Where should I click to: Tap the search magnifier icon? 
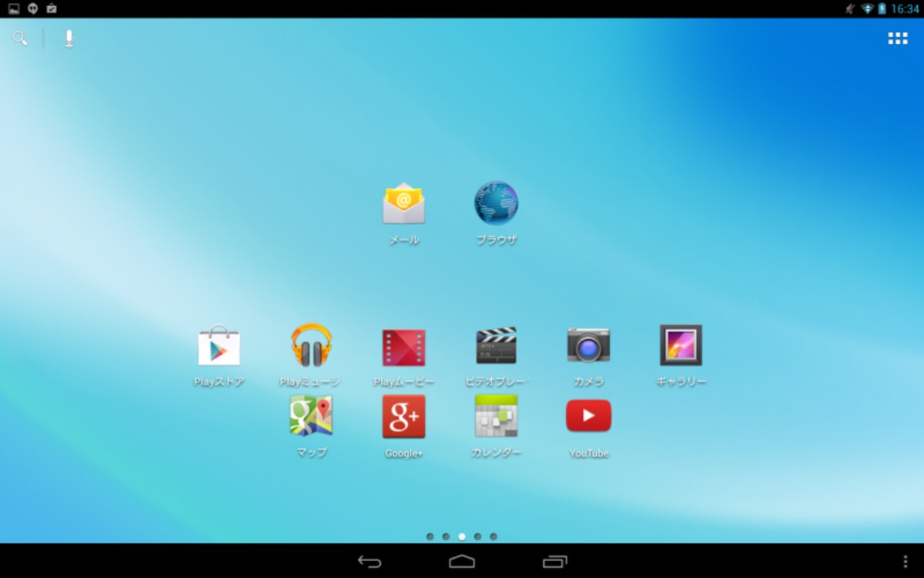pyautogui.click(x=19, y=38)
